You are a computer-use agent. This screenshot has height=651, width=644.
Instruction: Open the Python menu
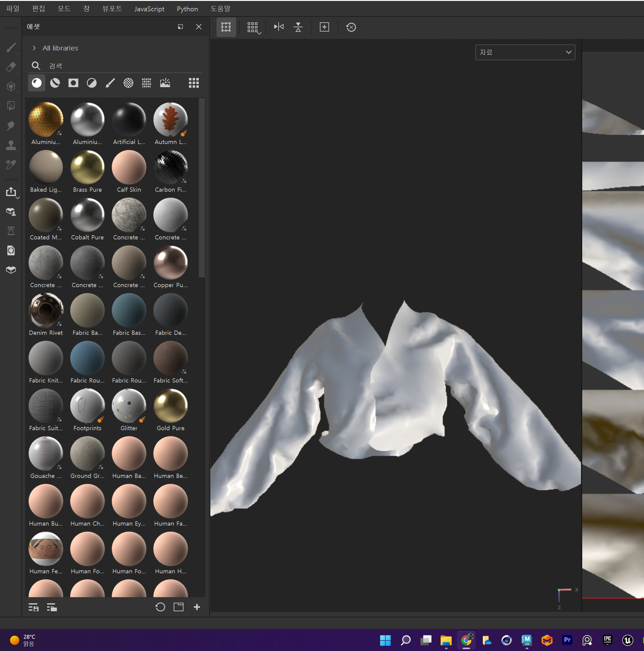(x=187, y=9)
